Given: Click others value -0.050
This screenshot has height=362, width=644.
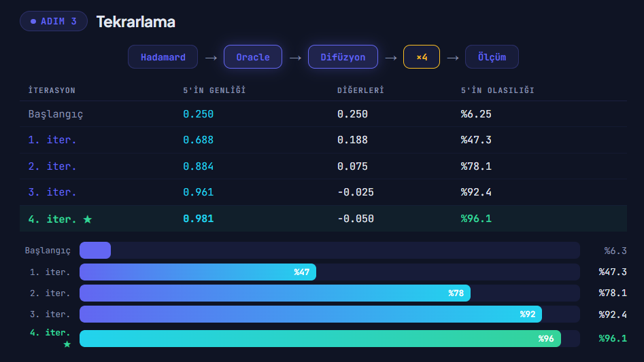Looking at the screenshot, I should [356, 219].
